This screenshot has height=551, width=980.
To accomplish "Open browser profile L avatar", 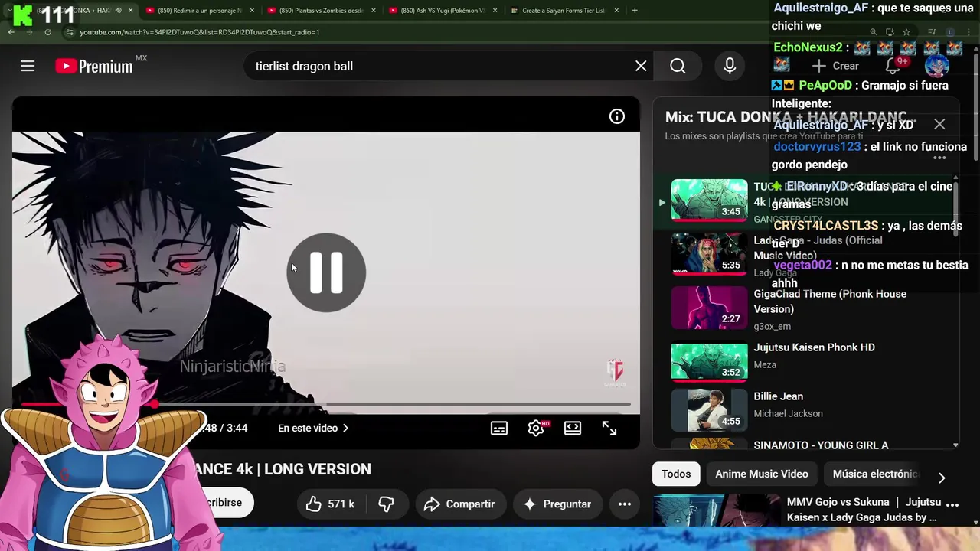I will click(x=950, y=32).
